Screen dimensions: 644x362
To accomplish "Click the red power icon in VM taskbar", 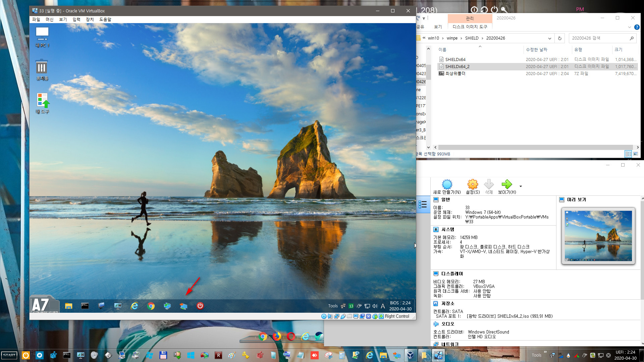I will (200, 306).
